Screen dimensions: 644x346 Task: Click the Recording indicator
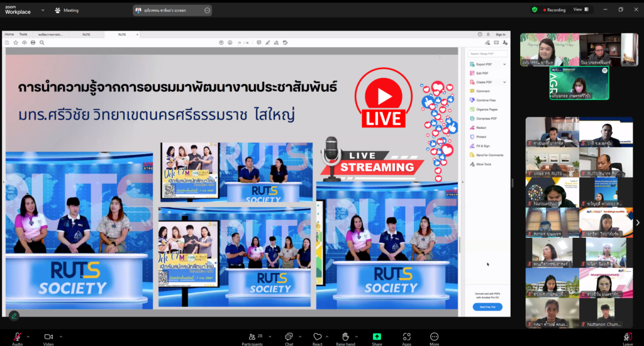point(555,10)
